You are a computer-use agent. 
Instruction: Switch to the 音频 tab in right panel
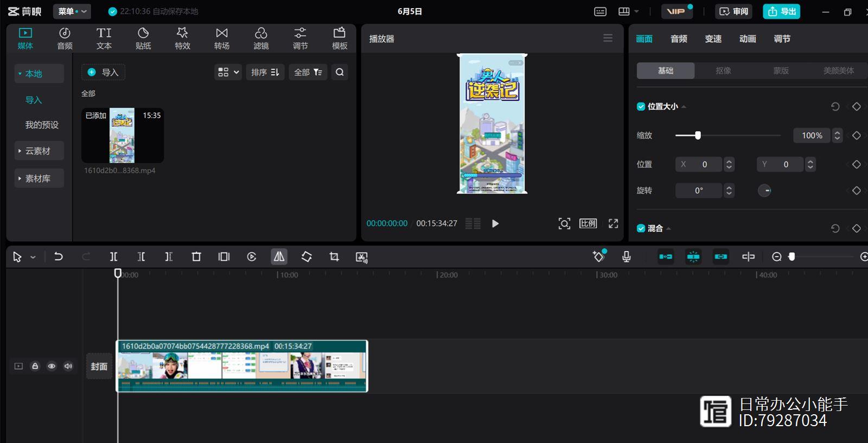click(679, 38)
